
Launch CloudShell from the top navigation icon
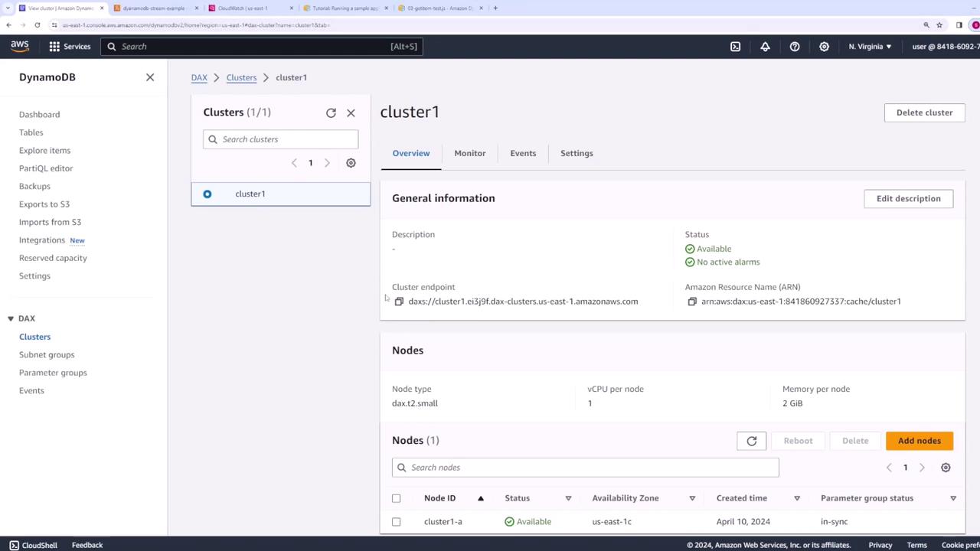click(x=735, y=47)
